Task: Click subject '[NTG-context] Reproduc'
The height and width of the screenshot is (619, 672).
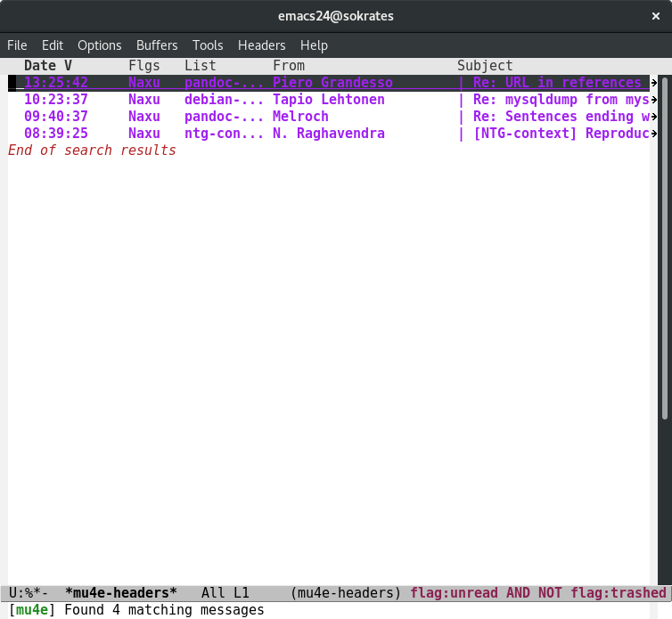Action: (x=561, y=134)
